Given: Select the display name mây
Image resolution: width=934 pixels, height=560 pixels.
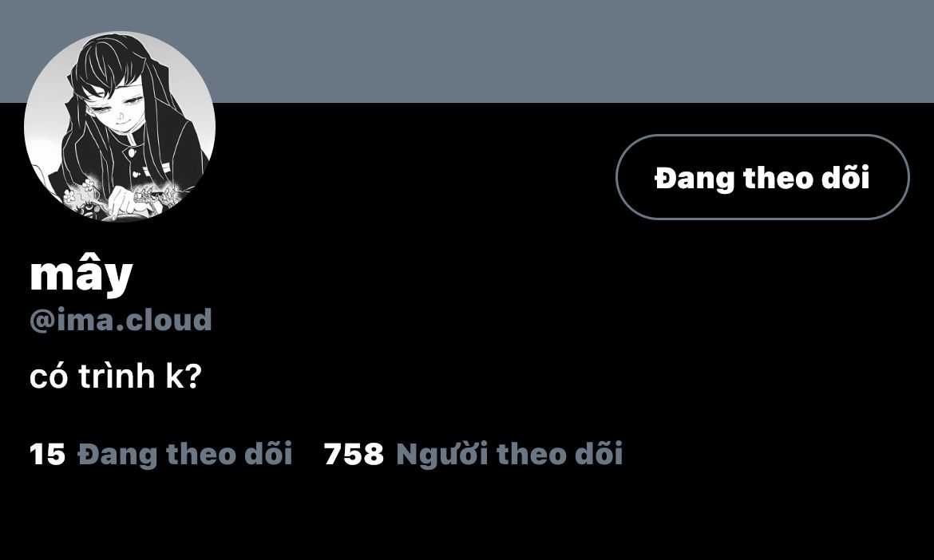Looking at the screenshot, I should [81, 274].
